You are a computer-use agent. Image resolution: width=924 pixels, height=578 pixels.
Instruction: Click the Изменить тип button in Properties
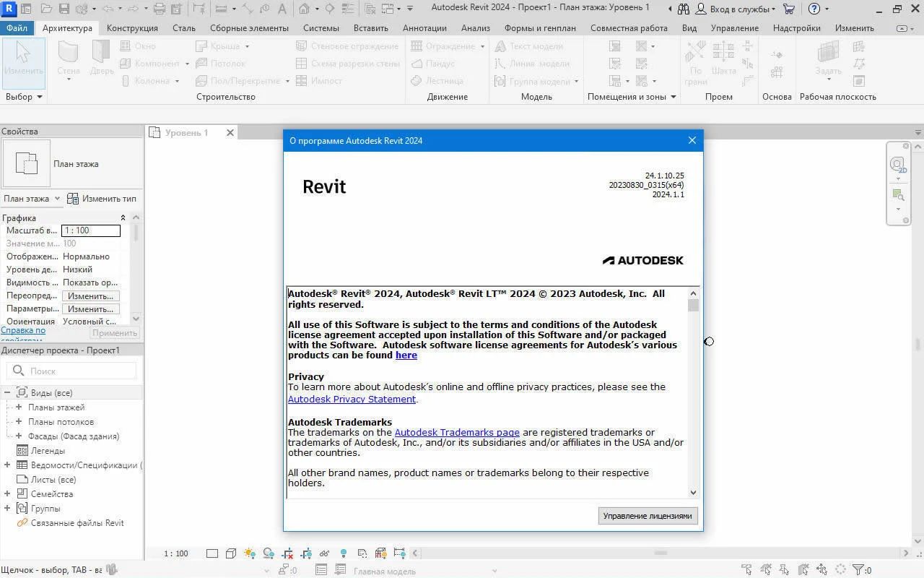coord(103,199)
